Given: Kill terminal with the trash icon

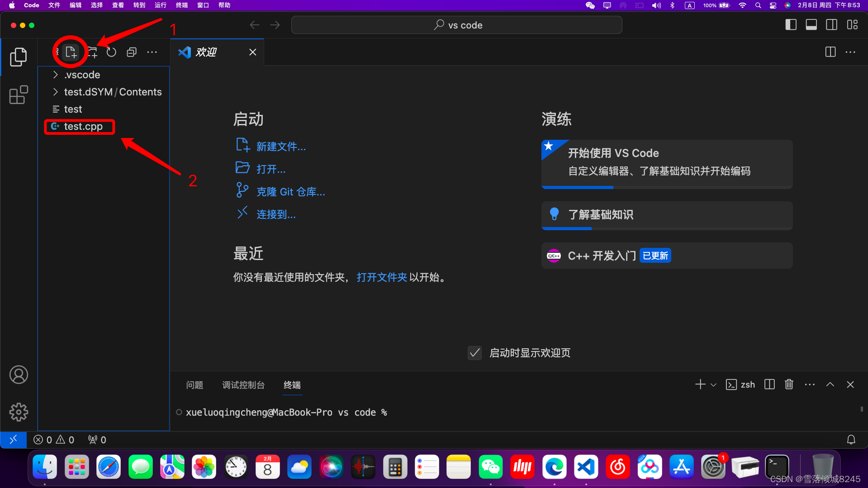Looking at the screenshot, I should click(789, 384).
